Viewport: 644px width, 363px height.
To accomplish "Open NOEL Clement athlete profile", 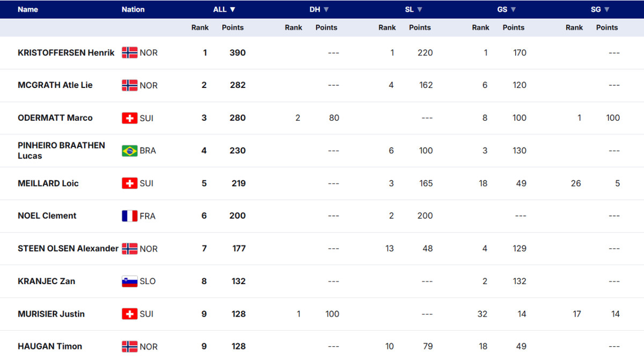I will point(47,216).
